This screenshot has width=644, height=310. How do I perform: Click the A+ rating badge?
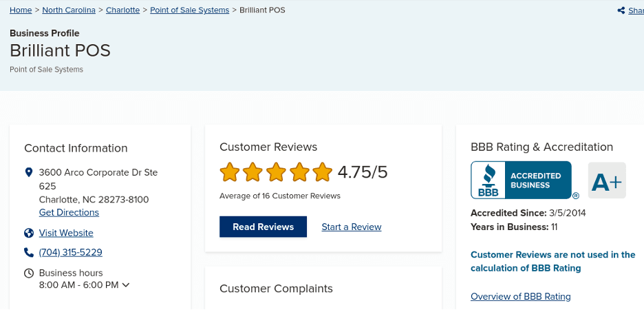[x=607, y=180]
